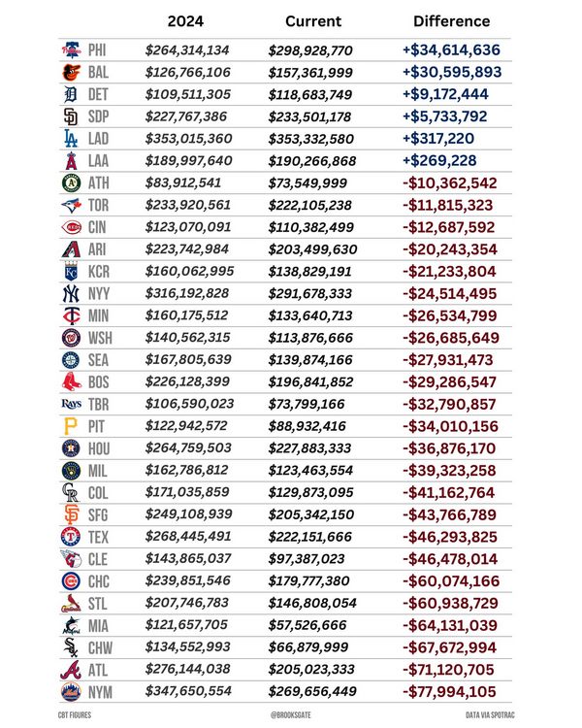Viewport: 582px width, 728px height.
Task: Select the Braves A logo
Action: click(71, 670)
